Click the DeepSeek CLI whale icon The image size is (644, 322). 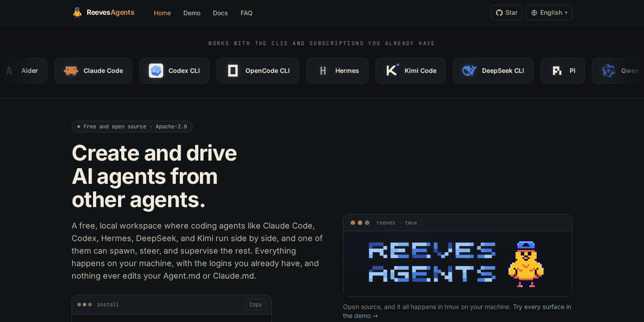click(470, 71)
